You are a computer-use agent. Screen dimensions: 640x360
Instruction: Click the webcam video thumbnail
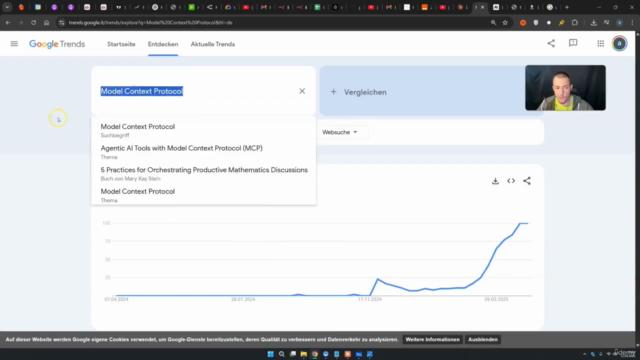(565, 88)
